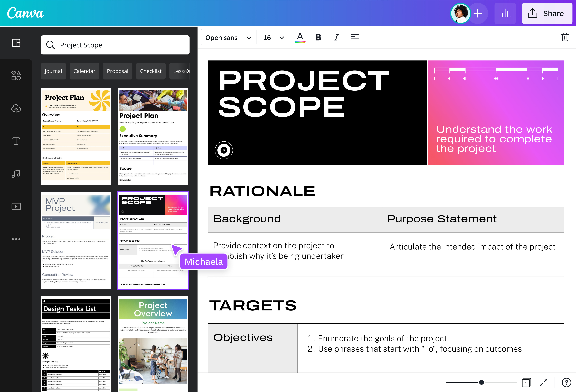Image resolution: width=576 pixels, height=392 pixels.
Task: Open the Audio music note panel
Action: point(16,174)
